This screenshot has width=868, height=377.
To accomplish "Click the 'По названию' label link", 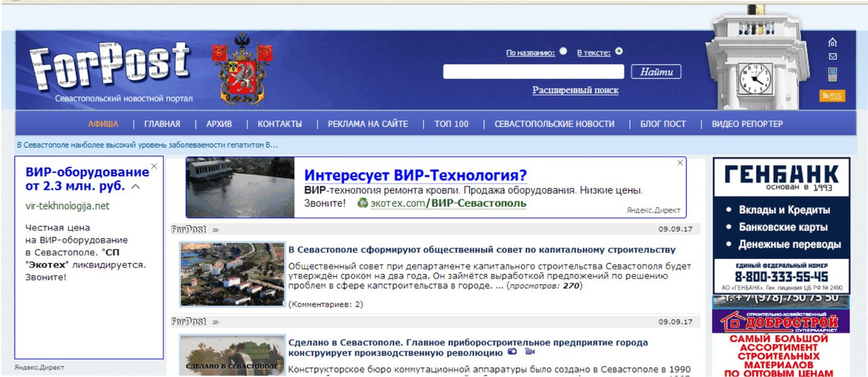I will coord(531,52).
